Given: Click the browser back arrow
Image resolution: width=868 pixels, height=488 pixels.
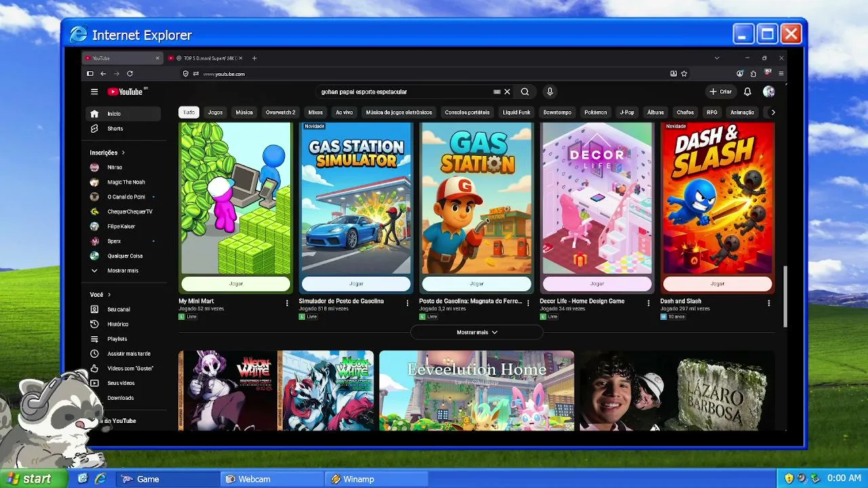Looking at the screenshot, I should (x=103, y=74).
